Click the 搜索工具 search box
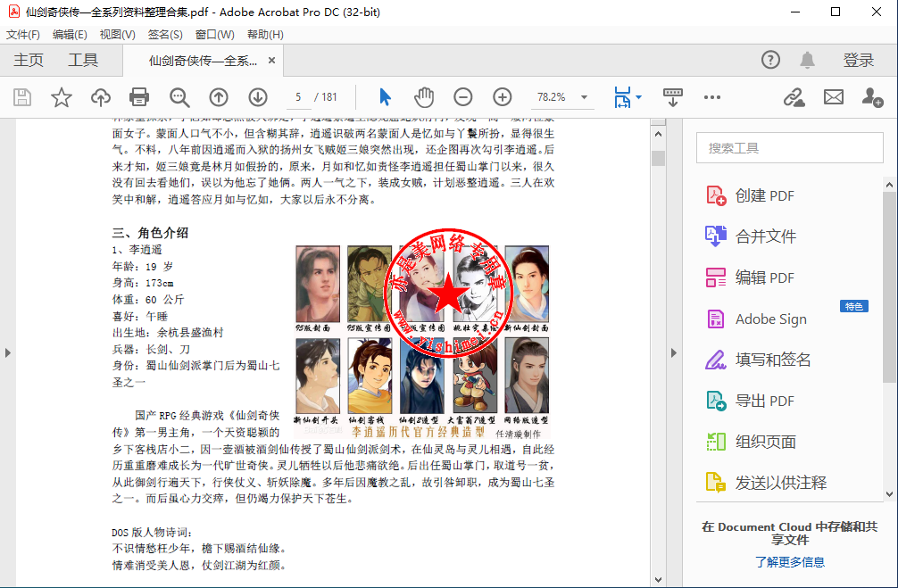898x588 pixels. 790,148
